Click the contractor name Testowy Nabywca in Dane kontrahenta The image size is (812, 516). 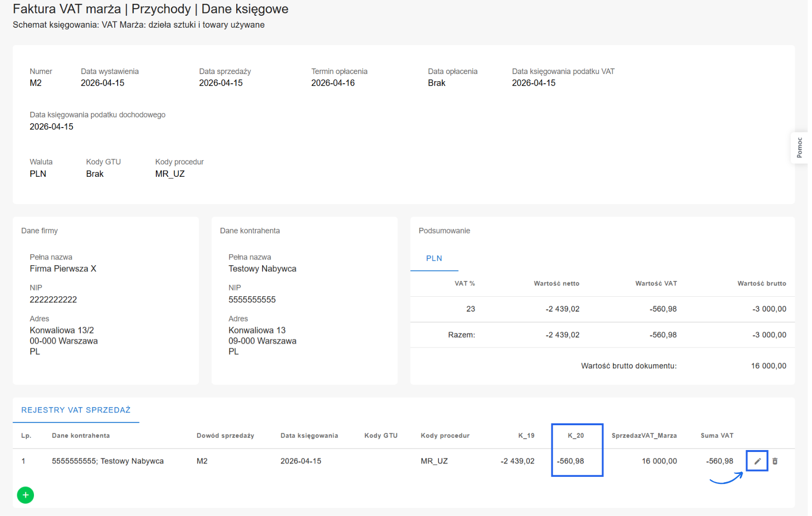(262, 269)
